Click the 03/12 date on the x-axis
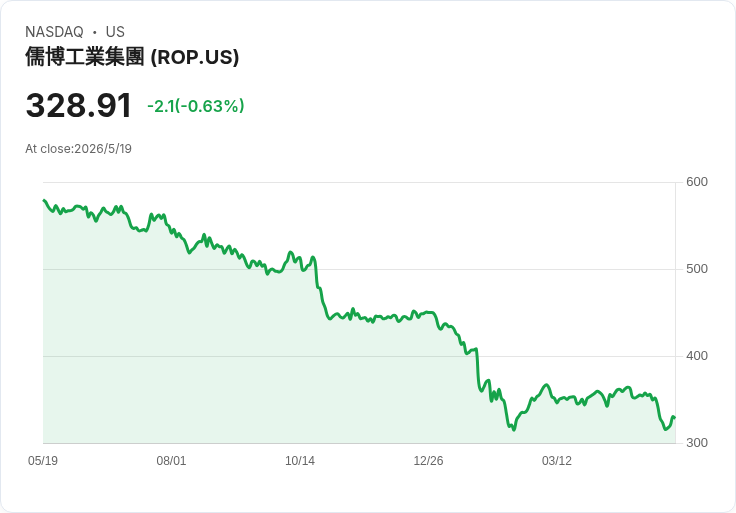The image size is (736, 513). coord(557,461)
